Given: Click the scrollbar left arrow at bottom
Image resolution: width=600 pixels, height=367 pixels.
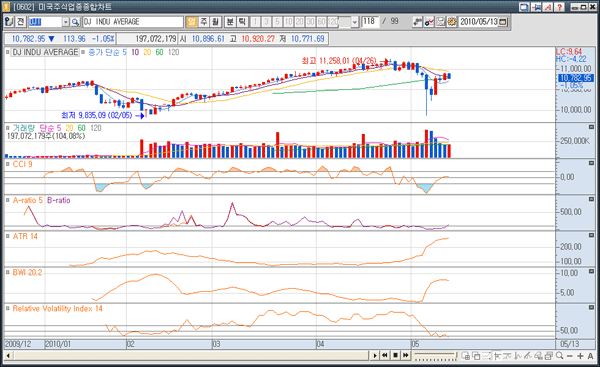Looking at the screenshot, I should pos(8,356).
